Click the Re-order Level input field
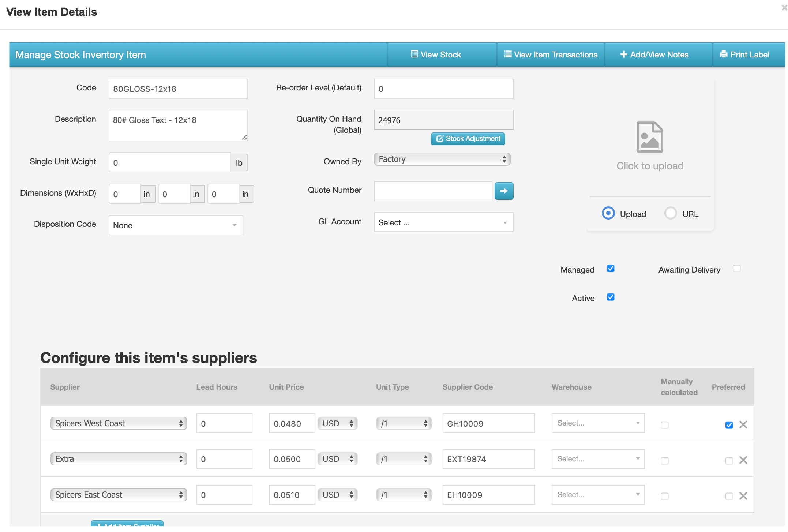 (443, 89)
